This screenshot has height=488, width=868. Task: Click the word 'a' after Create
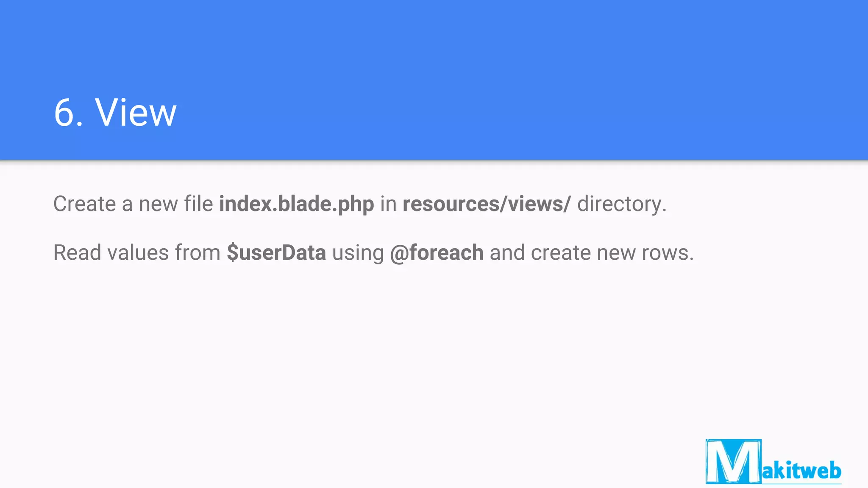127,204
